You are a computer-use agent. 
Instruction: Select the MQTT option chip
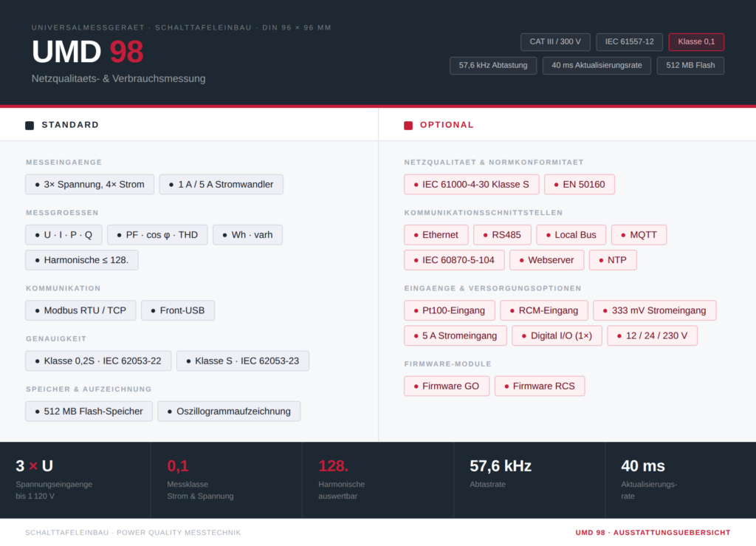click(x=639, y=235)
